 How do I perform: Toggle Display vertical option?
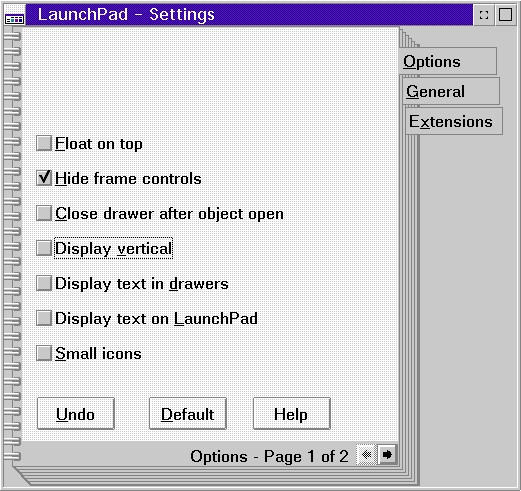(44, 248)
